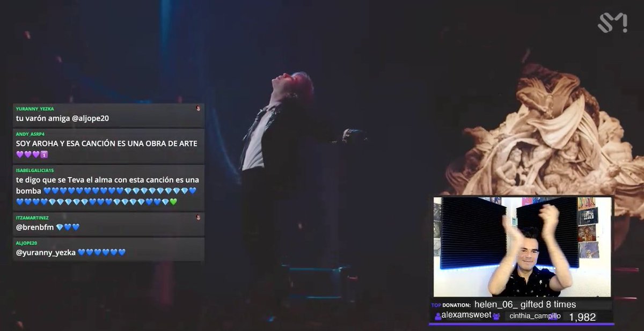Viewport: 644px width, 331px height.
Task: Click the purple progress bar under the webcam
Action: pos(521,323)
